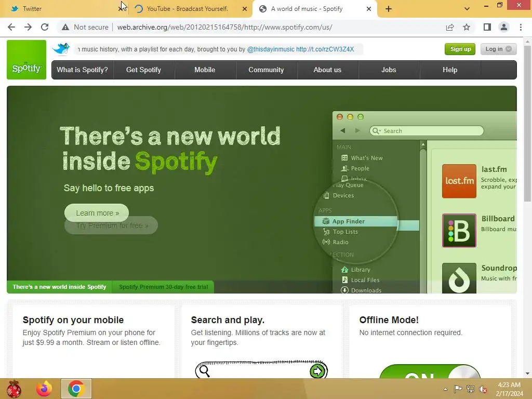Show hidden system tray icons

pyautogui.click(x=445, y=389)
